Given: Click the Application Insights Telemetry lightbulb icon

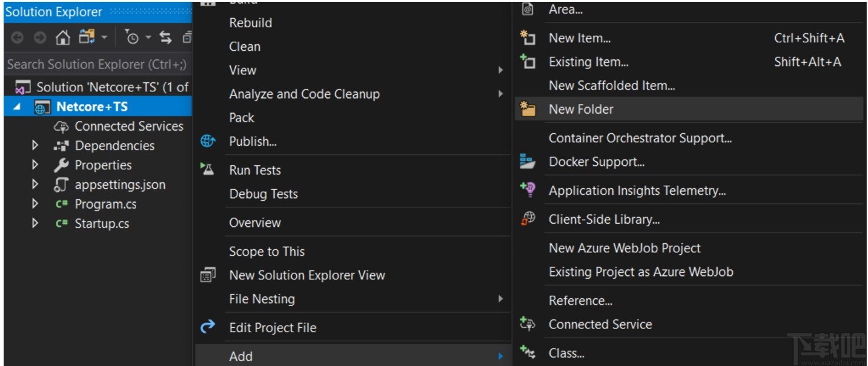Looking at the screenshot, I should [528, 190].
